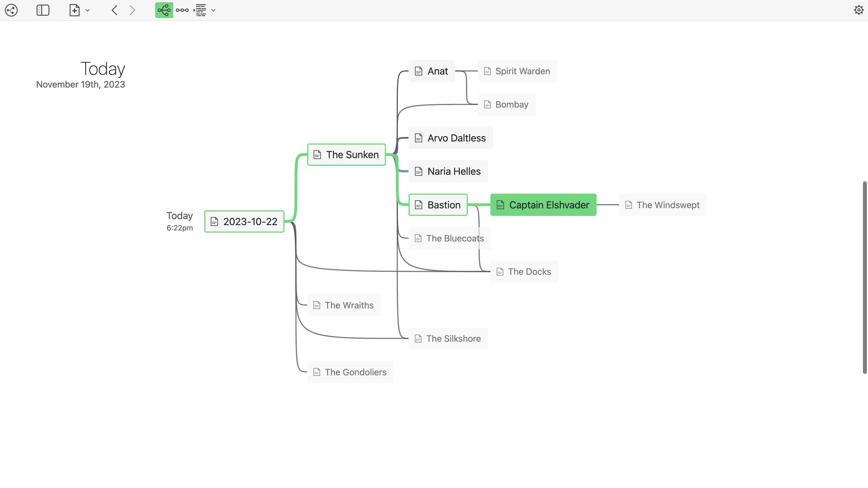The width and height of the screenshot is (868, 488).
Task: Click the overflow menu icon (three dots)
Action: (182, 10)
